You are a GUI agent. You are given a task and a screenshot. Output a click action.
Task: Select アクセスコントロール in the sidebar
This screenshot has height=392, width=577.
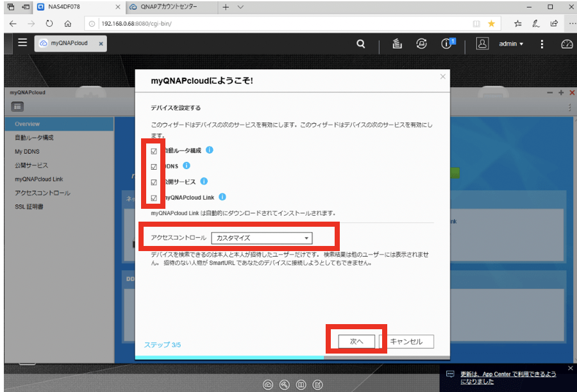click(59, 193)
